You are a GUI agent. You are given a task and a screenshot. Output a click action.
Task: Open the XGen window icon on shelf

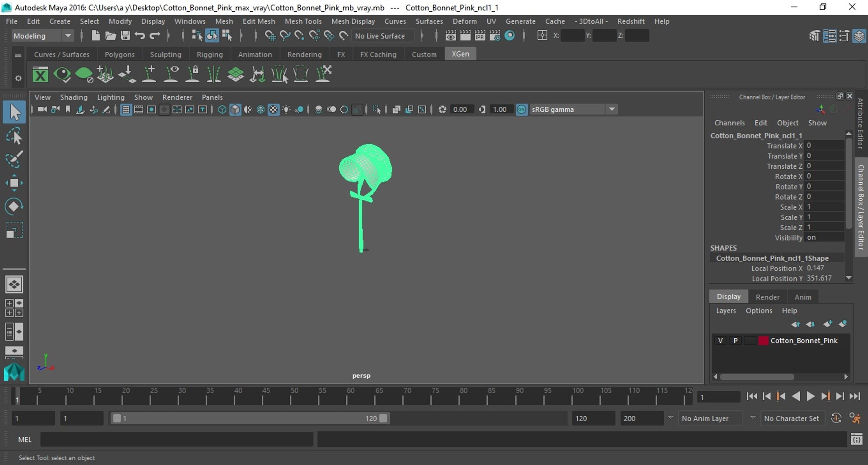(x=40, y=74)
